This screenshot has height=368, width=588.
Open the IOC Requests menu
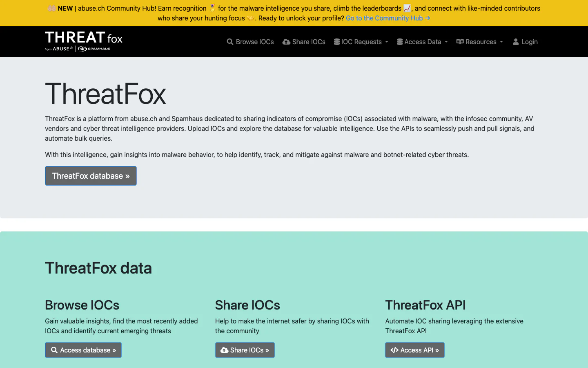(x=361, y=42)
